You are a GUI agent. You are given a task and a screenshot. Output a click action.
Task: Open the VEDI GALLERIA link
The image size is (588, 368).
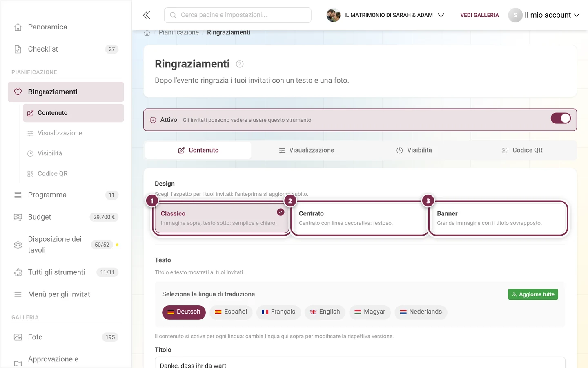point(479,15)
